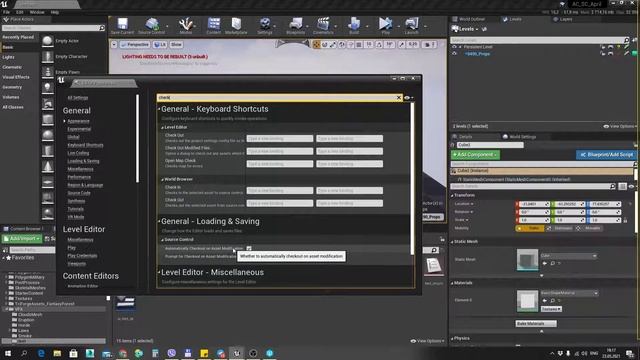Image resolution: width=640 pixels, height=360 pixels.
Task: Toggle eye visibility of second level row
Action: pos(454,53)
